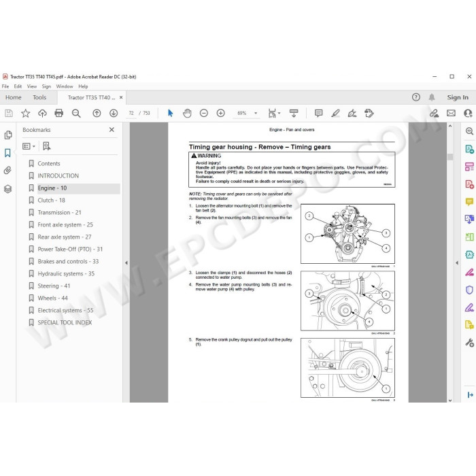Click the document vertical scrollbar thumb

click(450, 156)
